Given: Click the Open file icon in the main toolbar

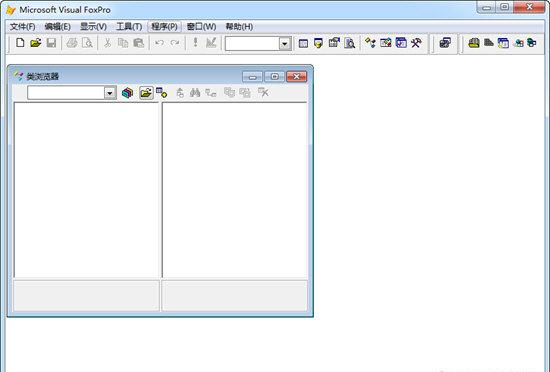Looking at the screenshot, I should click(x=35, y=43).
